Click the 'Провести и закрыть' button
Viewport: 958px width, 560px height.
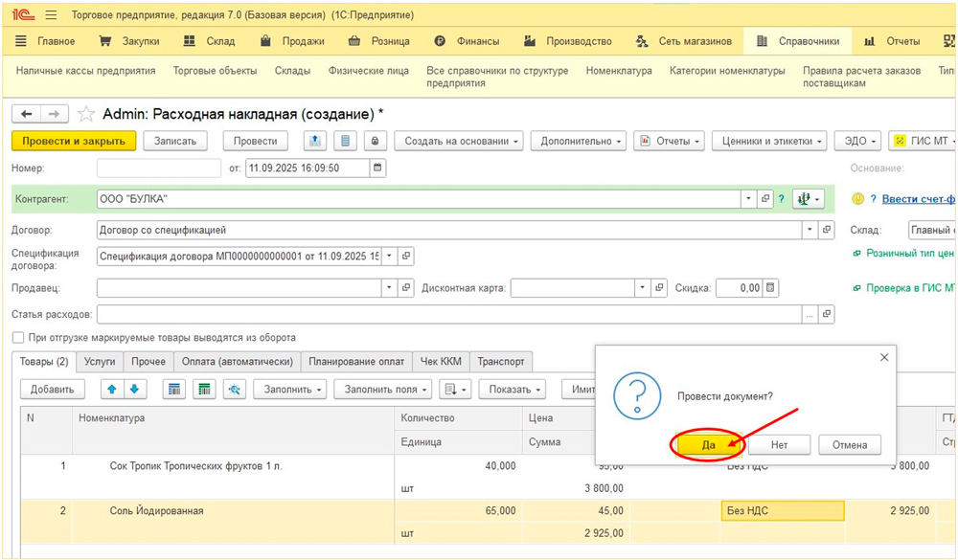pos(74,141)
